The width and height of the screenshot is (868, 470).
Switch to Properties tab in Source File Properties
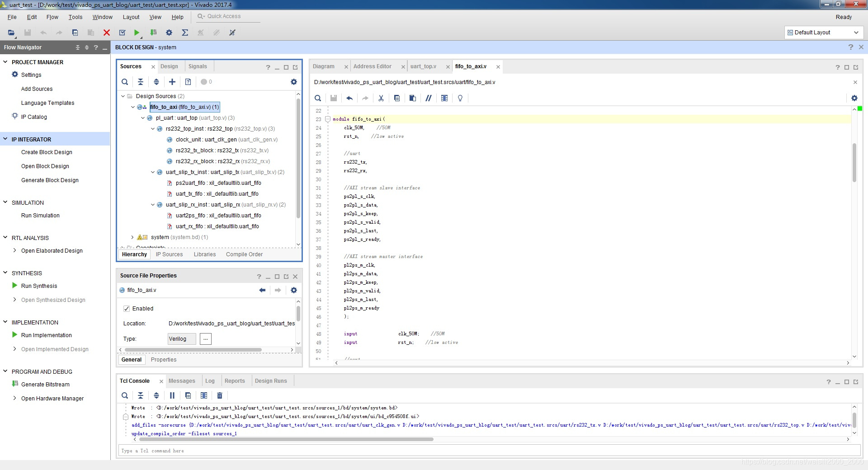point(164,360)
